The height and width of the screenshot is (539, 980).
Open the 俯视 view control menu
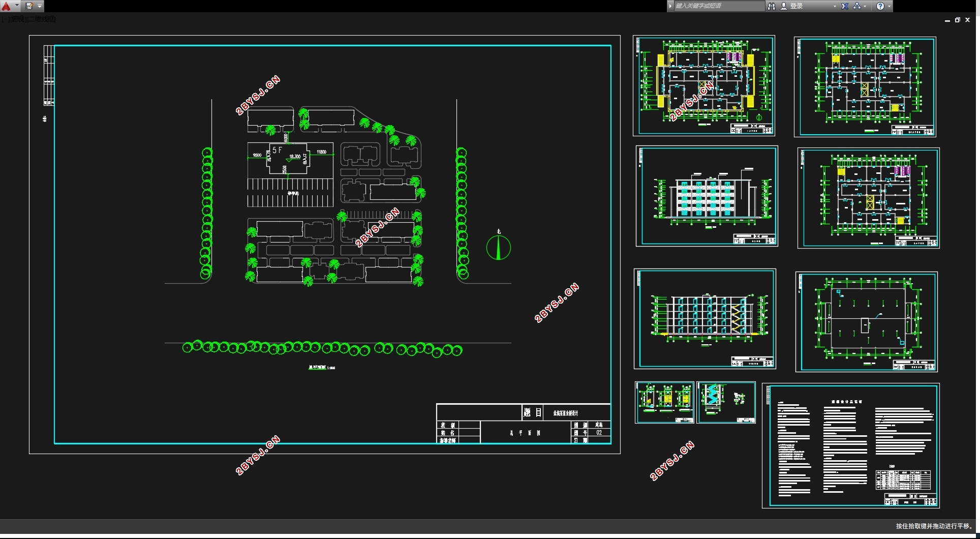(x=17, y=19)
